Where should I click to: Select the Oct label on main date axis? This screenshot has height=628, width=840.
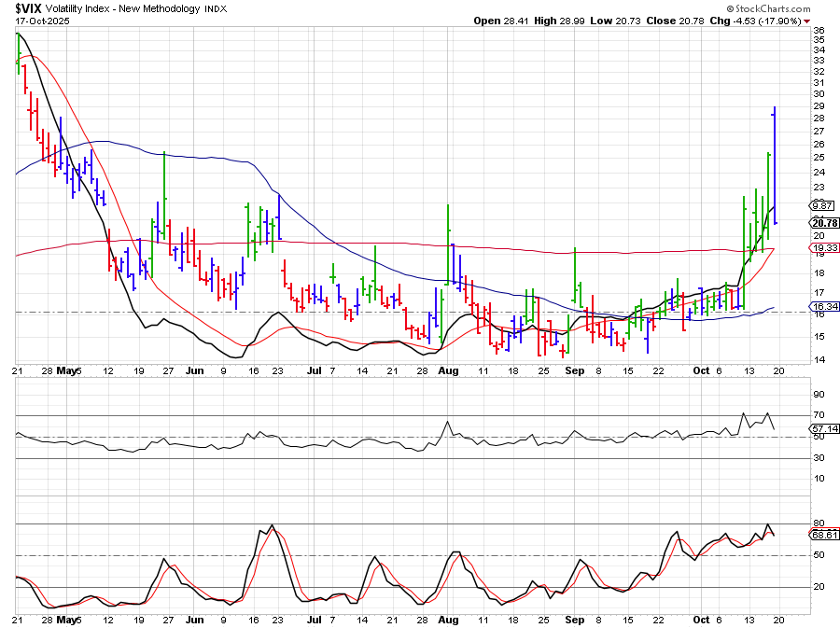point(701,370)
